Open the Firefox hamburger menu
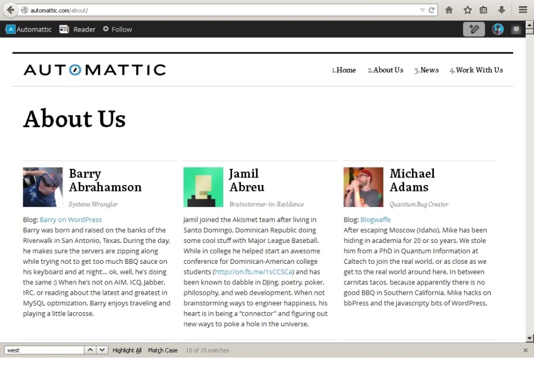The image size is (534, 392). click(x=523, y=10)
